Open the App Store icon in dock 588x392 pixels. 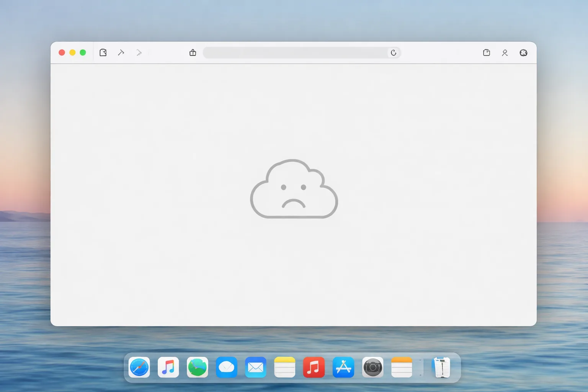[343, 367]
